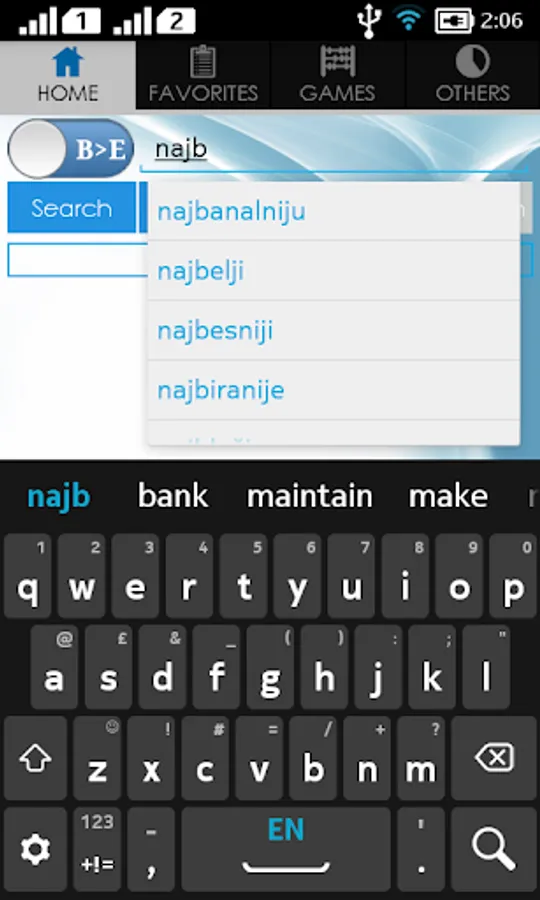
Task: Open the Favorites clipboard tab
Action: 203,75
